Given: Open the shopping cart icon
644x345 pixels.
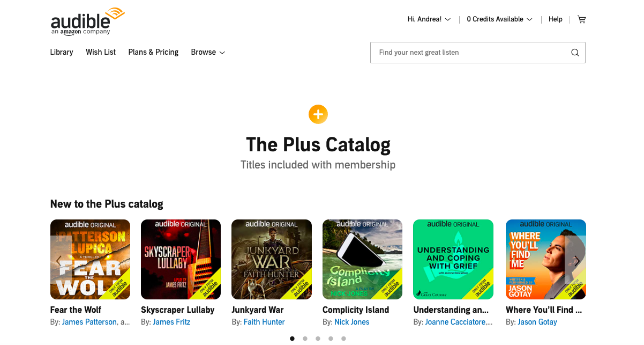Looking at the screenshot, I should pyautogui.click(x=581, y=19).
